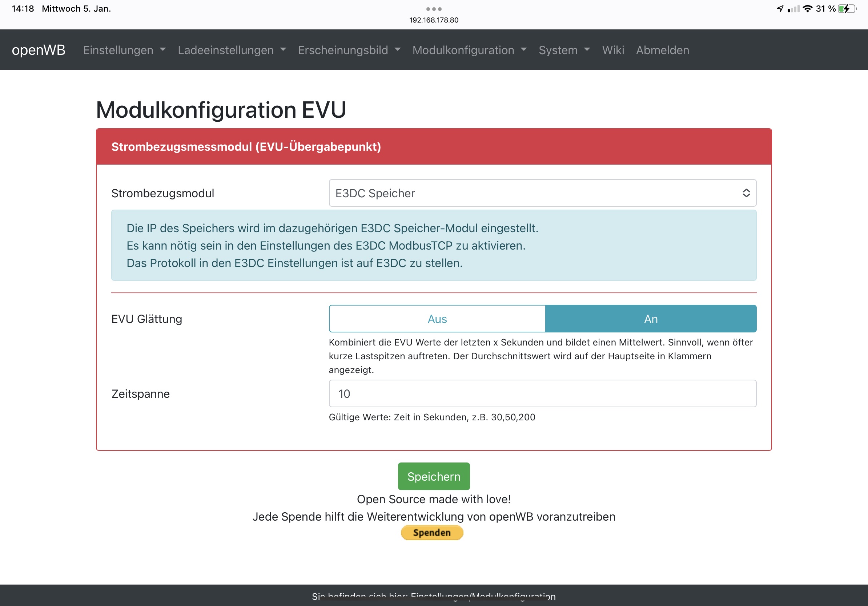The height and width of the screenshot is (606, 868).
Task: Click the Strombezugsmodul select chevron arrows
Action: pyautogui.click(x=746, y=193)
